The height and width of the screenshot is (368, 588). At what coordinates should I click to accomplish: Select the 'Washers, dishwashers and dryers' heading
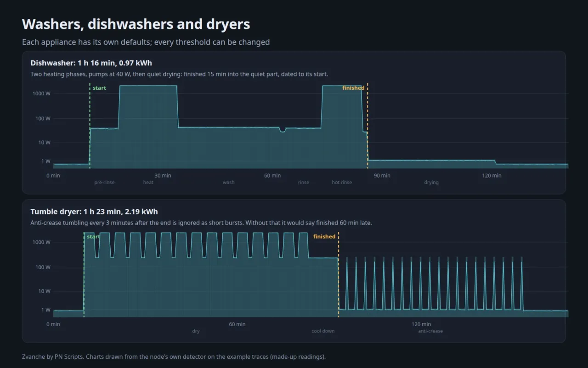point(136,24)
